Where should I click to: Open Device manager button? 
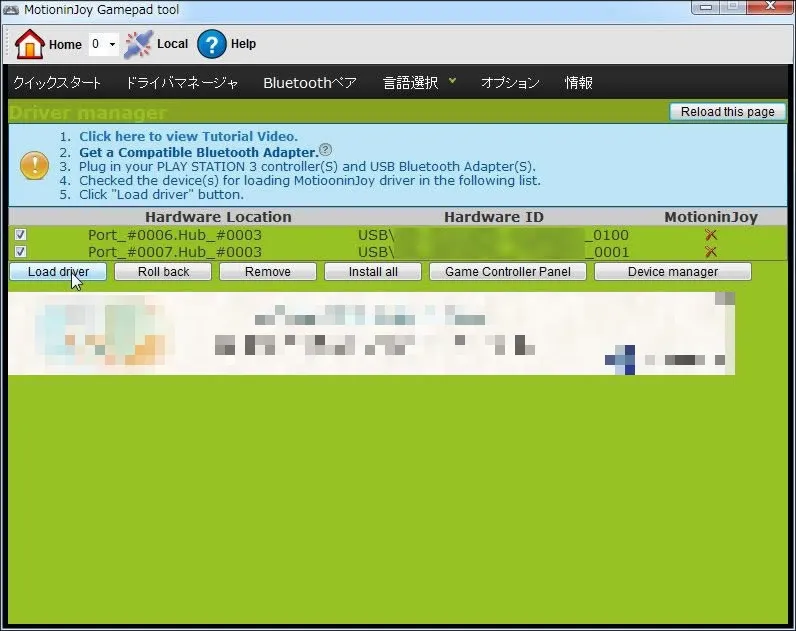tap(673, 272)
